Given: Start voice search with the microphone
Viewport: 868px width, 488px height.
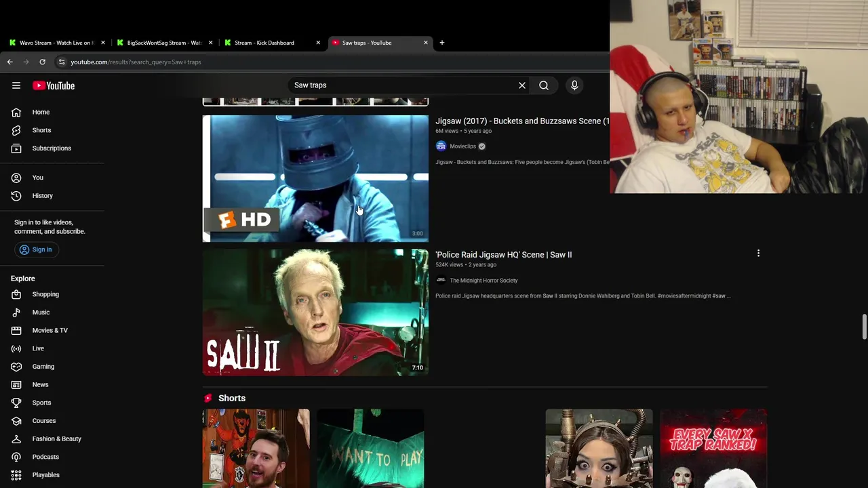Looking at the screenshot, I should [x=574, y=85].
